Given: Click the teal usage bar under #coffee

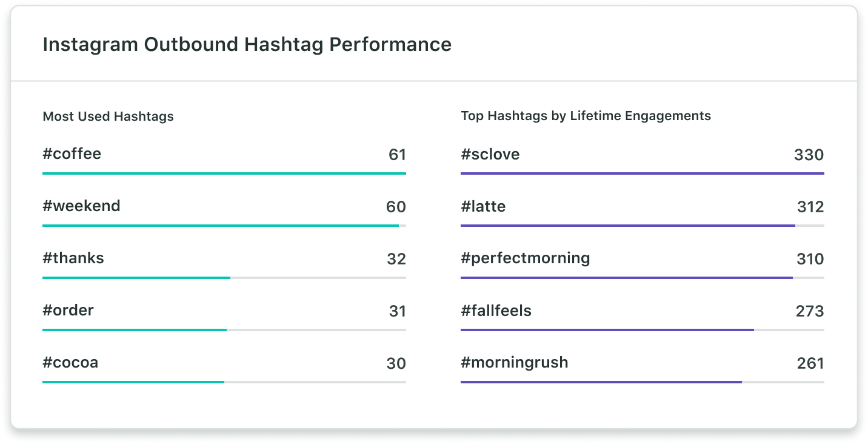Looking at the screenshot, I should coord(224,173).
